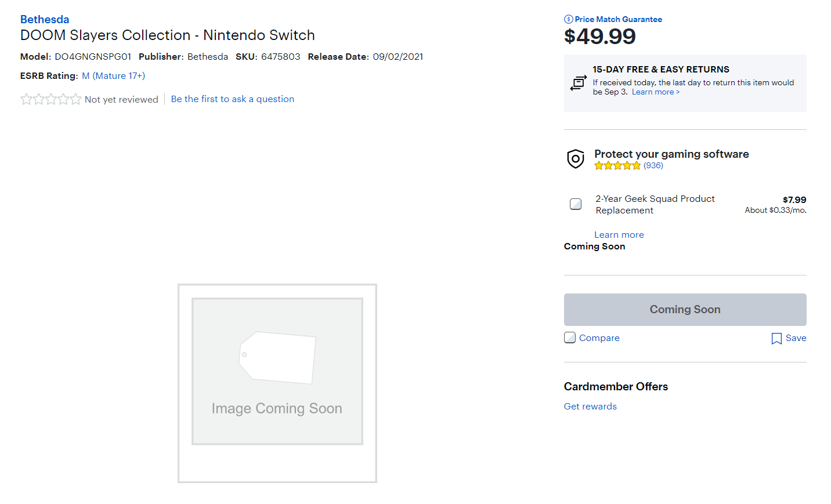
Task: Open the M (Mature 17+) rating link
Action: tap(113, 75)
